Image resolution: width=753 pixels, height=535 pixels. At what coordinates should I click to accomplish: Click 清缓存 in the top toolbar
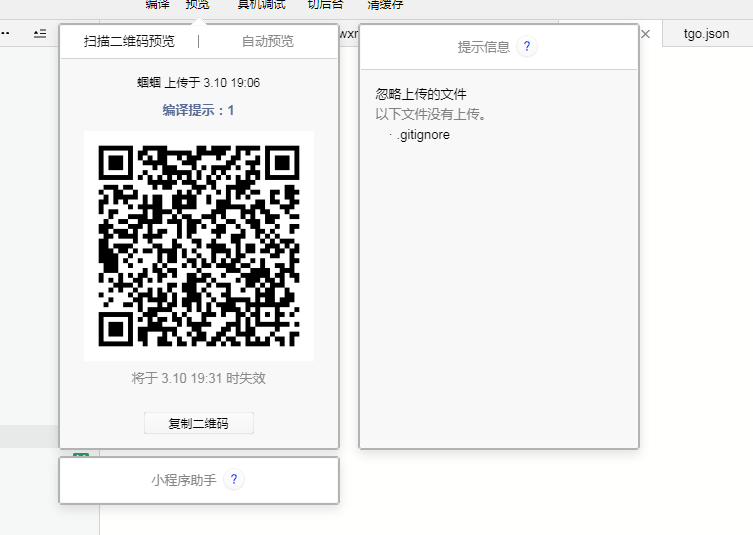pos(385,5)
